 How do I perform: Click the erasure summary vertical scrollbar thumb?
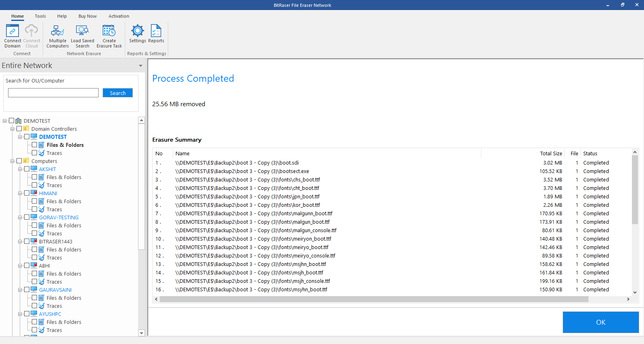(635, 190)
